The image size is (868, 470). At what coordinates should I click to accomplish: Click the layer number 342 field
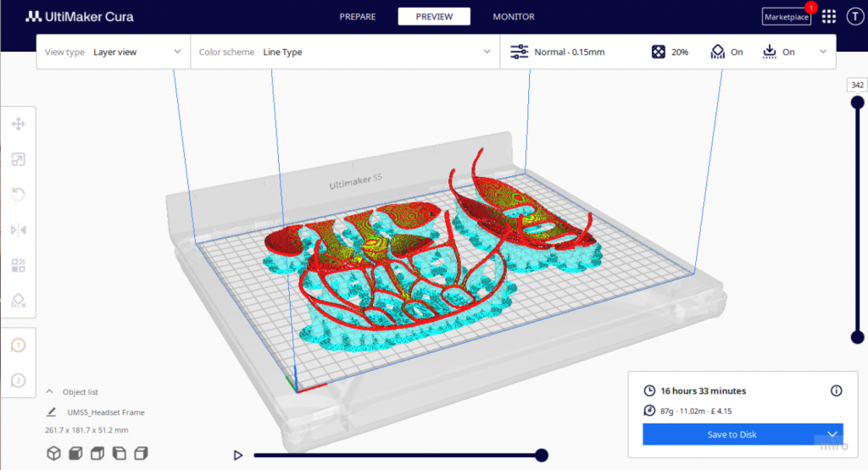[x=857, y=85]
